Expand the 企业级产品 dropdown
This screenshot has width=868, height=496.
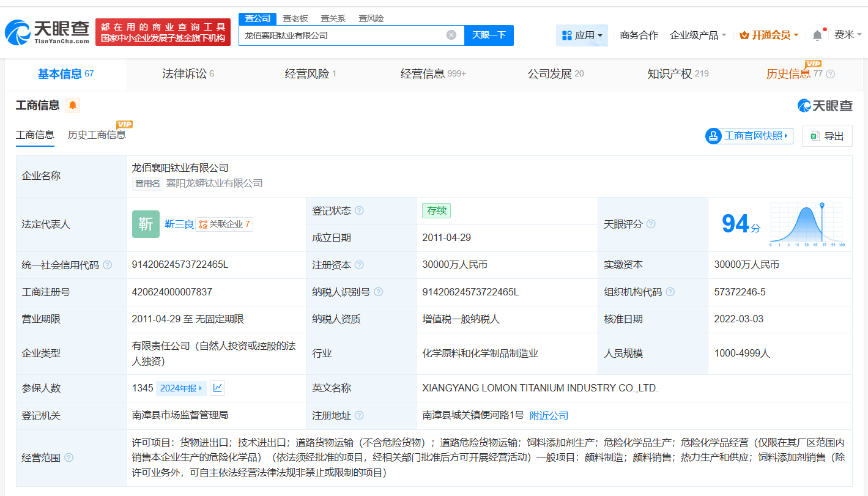coord(698,35)
